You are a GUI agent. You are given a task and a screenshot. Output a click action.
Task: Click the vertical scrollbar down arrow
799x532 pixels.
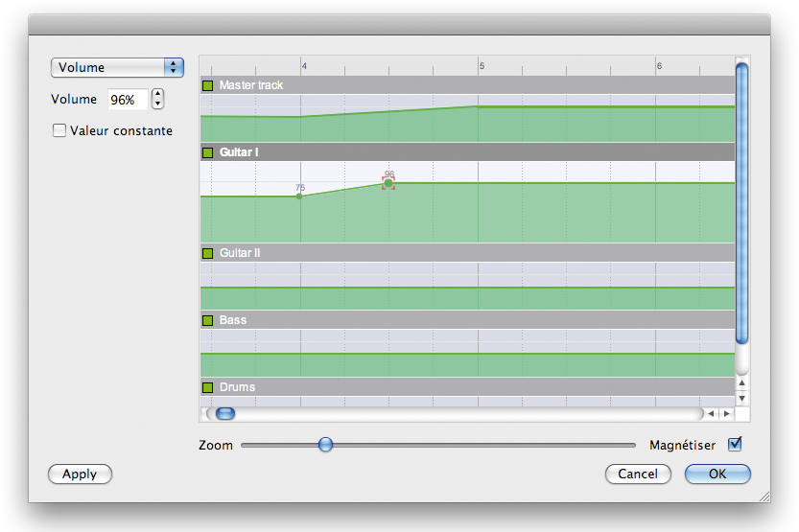(x=742, y=398)
